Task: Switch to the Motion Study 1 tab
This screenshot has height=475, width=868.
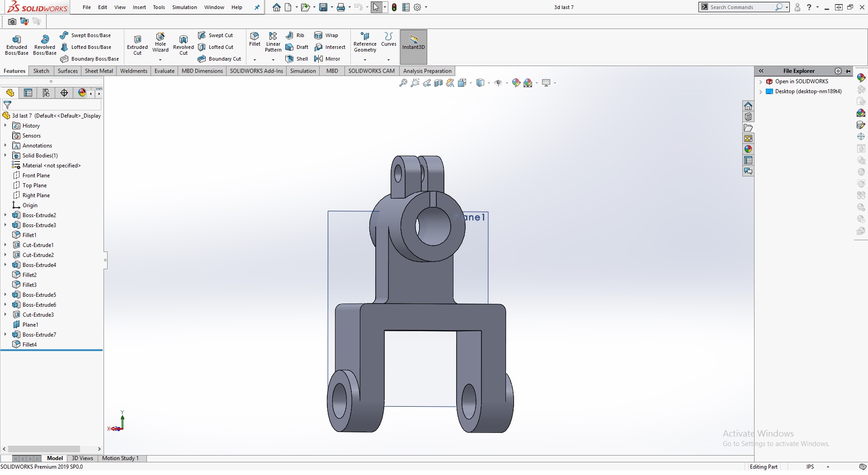Action: (120, 458)
